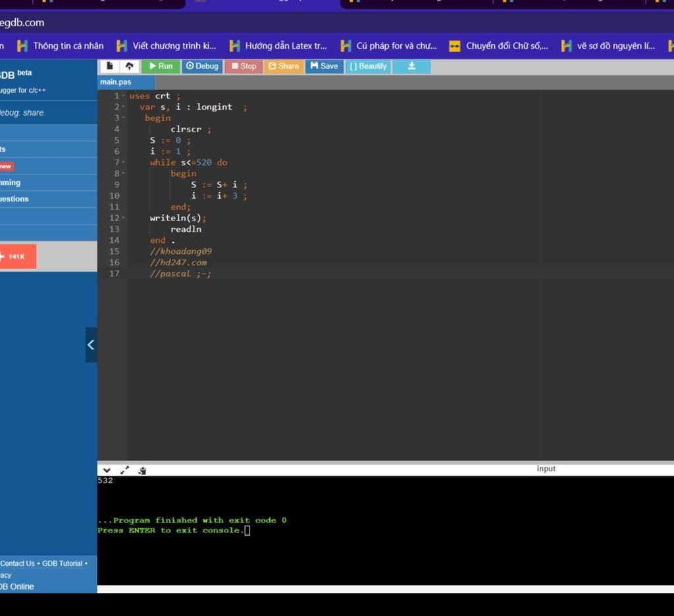Open 'Cú pháp for và chư...' bookmark
The image size is (674, 616).
(389, 46)
